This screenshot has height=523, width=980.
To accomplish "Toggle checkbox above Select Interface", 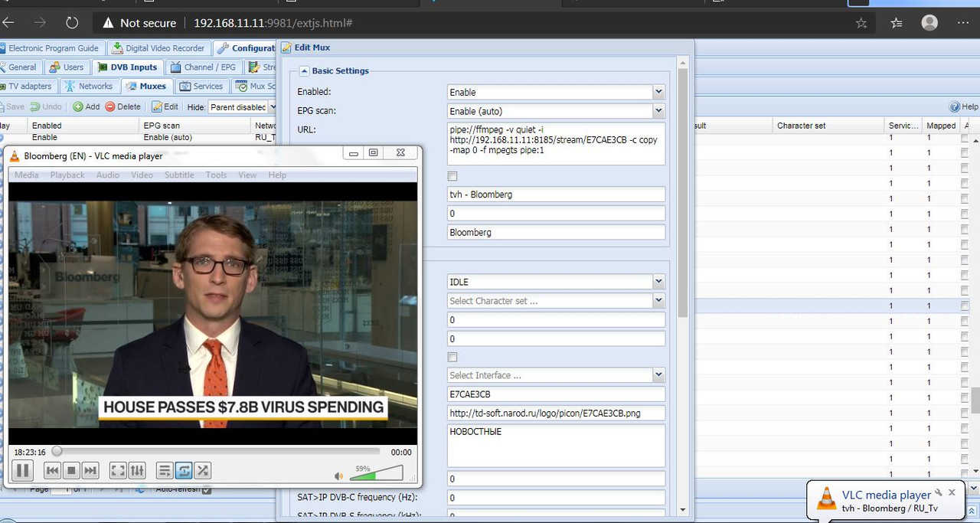I will click(x=452, y=357).
